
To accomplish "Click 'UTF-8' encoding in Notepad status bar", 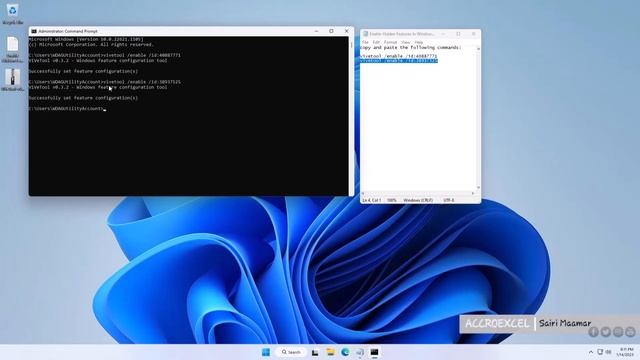I will click(x=449, y=200).
